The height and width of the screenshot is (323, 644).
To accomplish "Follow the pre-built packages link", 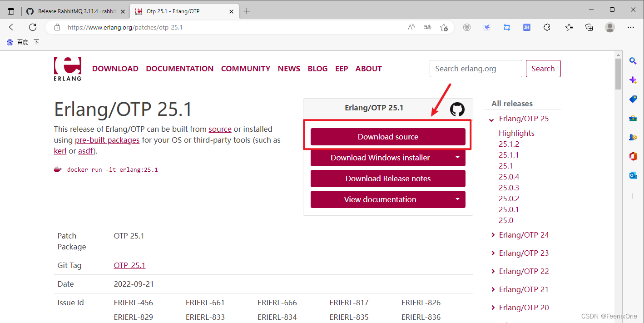I will (x=107, y=140).
